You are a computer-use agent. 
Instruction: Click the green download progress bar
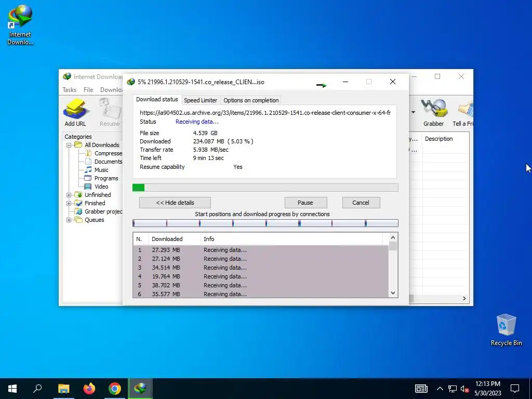(265, 188)
